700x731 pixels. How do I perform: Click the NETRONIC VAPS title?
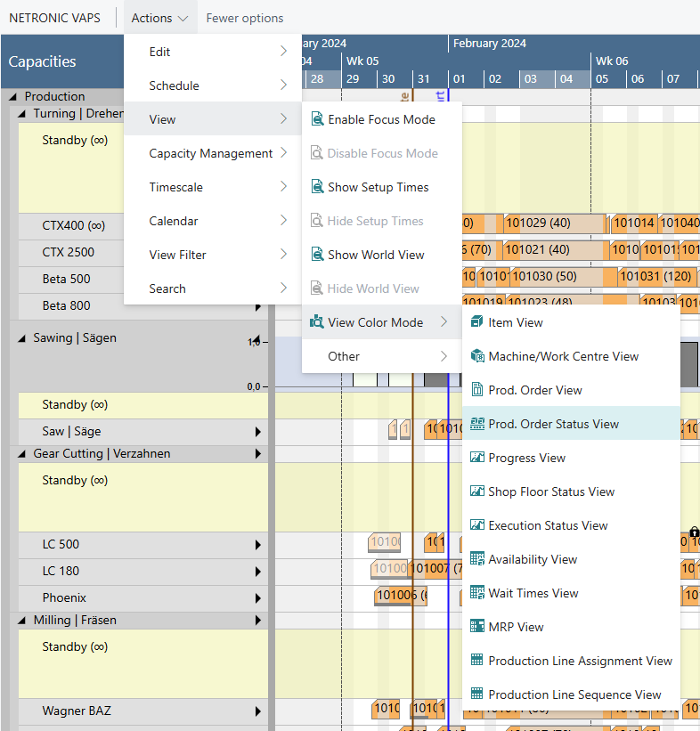click(x=54, y=18)
